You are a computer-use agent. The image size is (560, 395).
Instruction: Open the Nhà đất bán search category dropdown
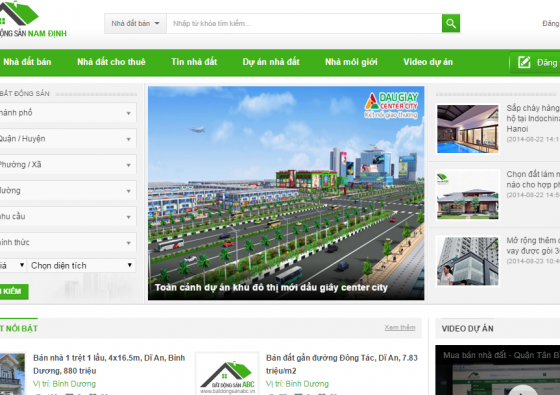pyautogui.click(x=135, y=24)
